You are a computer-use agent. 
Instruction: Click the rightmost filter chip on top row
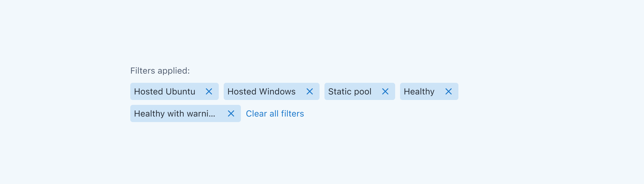pos(429,91)
